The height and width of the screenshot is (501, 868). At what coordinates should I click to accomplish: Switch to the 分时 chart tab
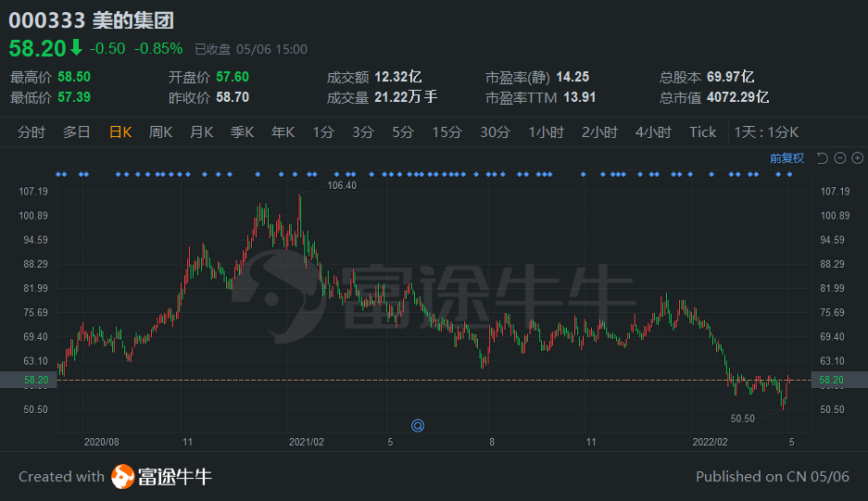click(31, 132)
